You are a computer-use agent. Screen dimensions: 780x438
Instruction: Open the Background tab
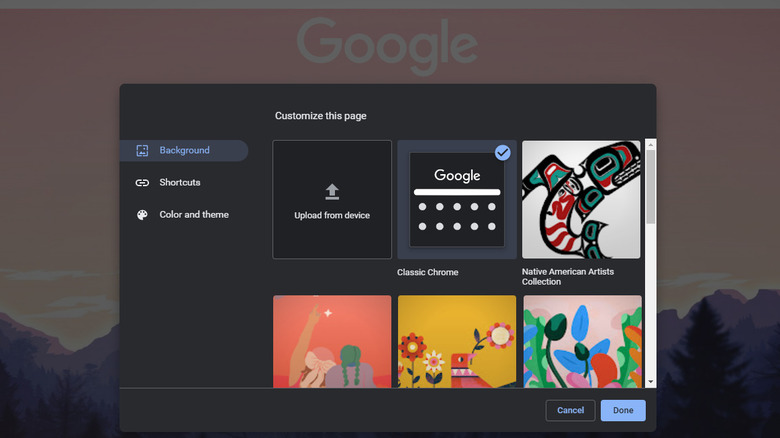click(x=184, y=151)
